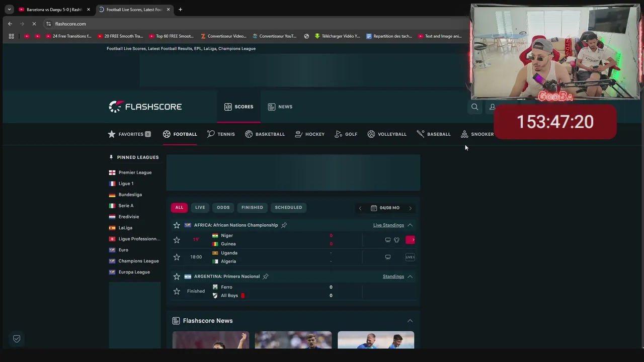644x362 pixels.
Task: Open lineups shirt icon for Niger match
Action: 396,240
